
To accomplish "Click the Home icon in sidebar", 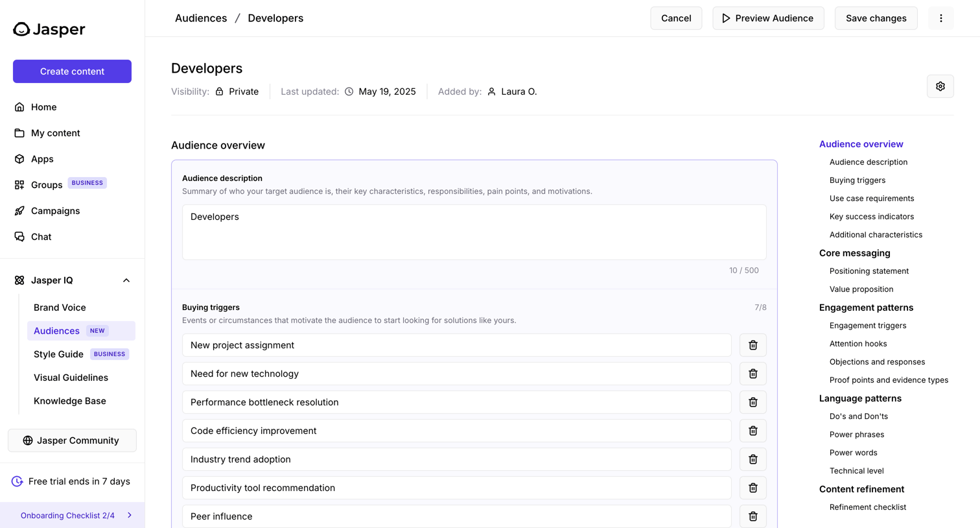I will tap(19, 107).
